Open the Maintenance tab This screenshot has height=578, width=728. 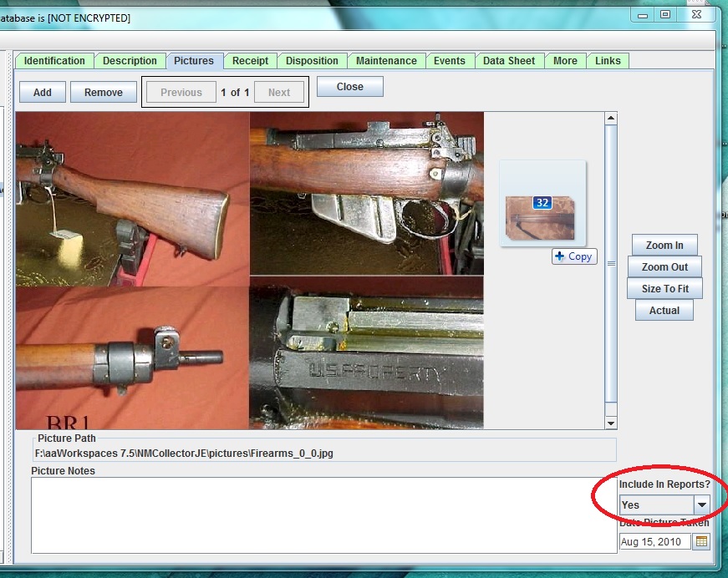tap(386, 61)
